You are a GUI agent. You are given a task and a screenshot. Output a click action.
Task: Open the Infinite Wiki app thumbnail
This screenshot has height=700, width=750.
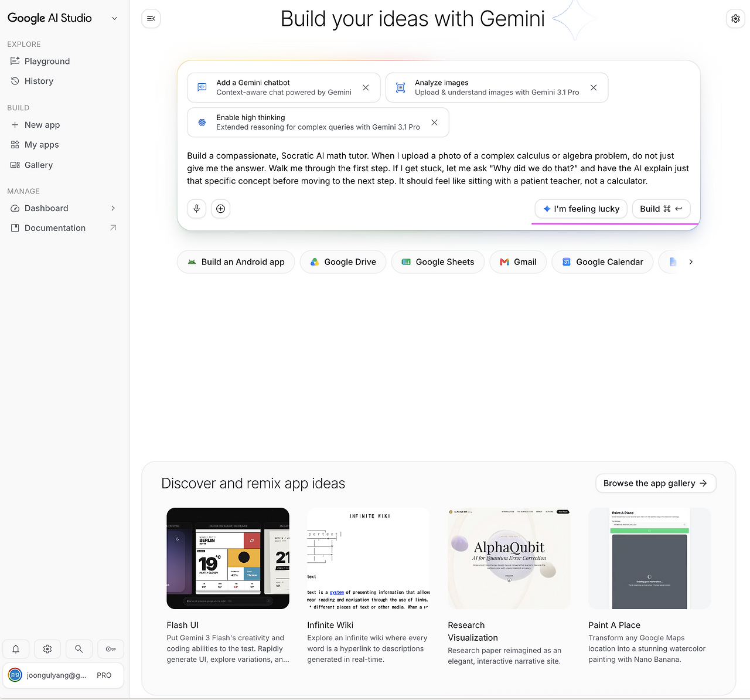coord(369,558)
